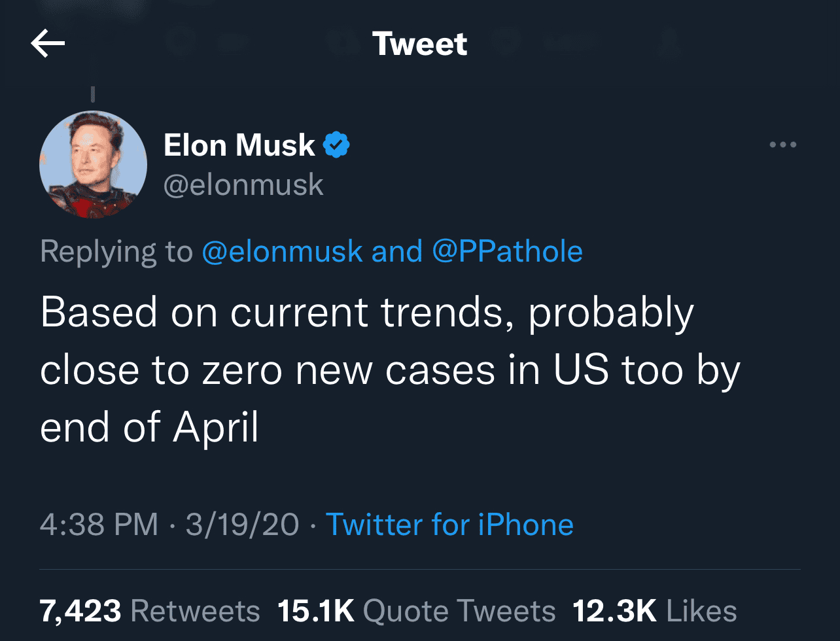Click the back arrow to return
840x641 pixels.
48,43
